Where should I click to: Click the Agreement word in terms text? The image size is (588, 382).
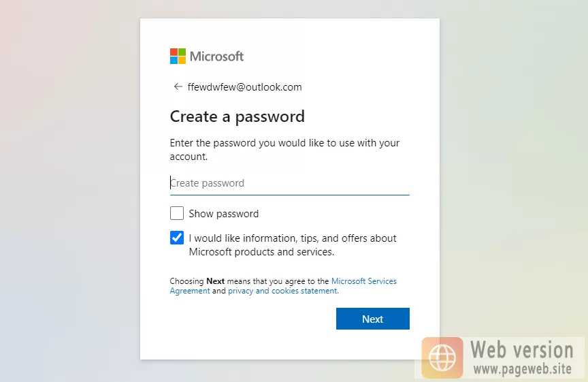(190, 291)
